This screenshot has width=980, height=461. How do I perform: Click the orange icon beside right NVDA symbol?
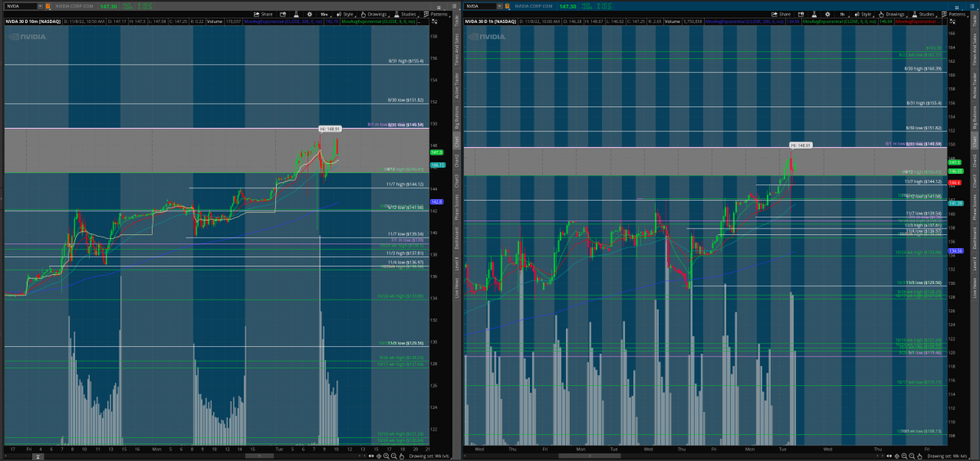pos(507,7)
